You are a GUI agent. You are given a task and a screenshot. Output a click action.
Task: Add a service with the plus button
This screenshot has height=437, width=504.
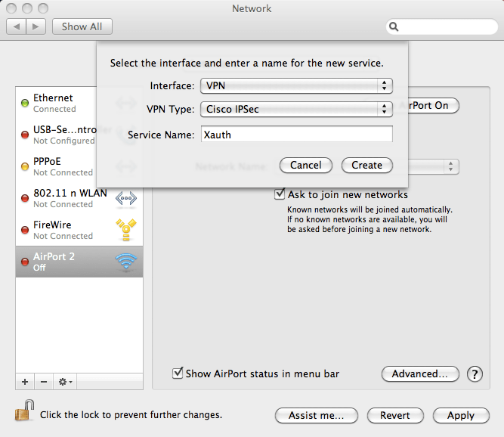click(25, 382)
